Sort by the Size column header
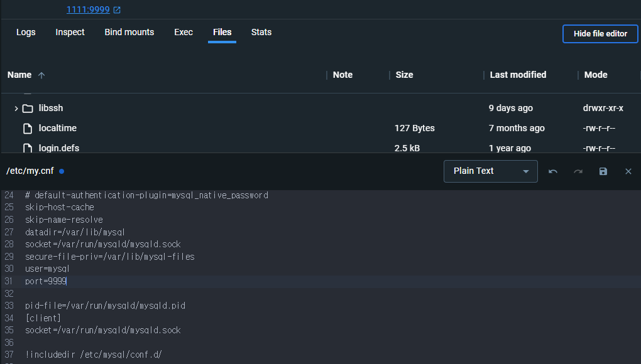This screenshot has height=364, width=641. click(x=404, y=75)
